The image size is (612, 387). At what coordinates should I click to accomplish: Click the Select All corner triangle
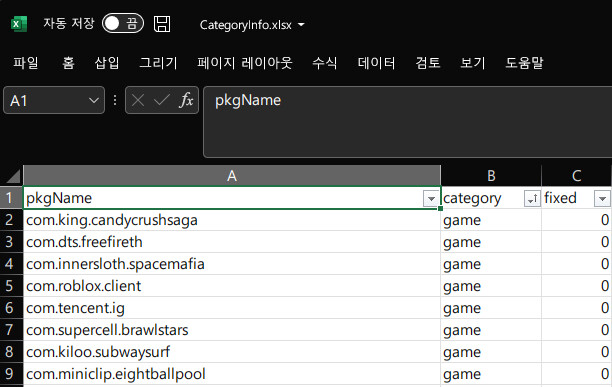click(x=12, y=176)
